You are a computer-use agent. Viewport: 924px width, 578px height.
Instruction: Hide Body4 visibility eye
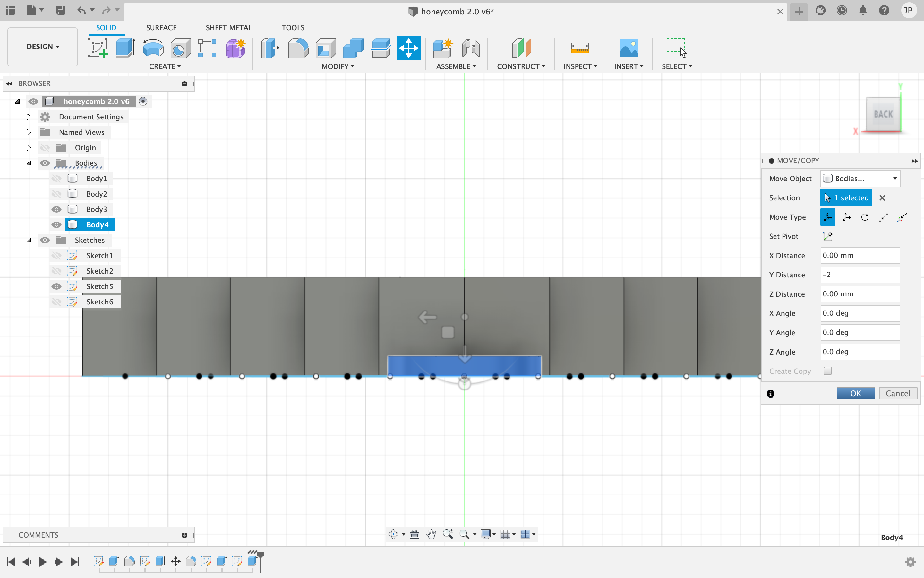click(x=56, y=225)
